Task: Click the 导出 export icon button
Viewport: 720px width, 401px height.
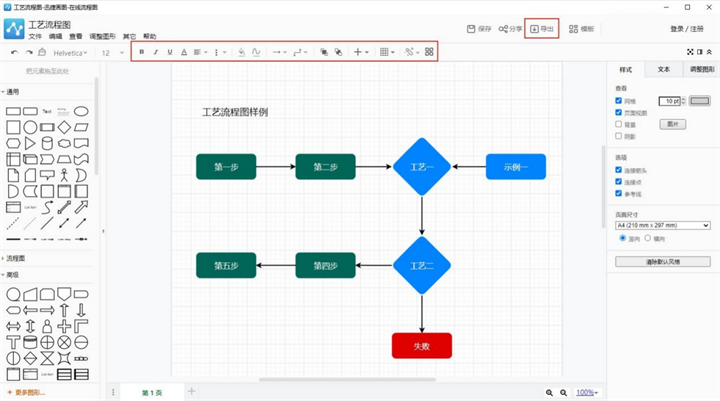Action: (541, 29)
